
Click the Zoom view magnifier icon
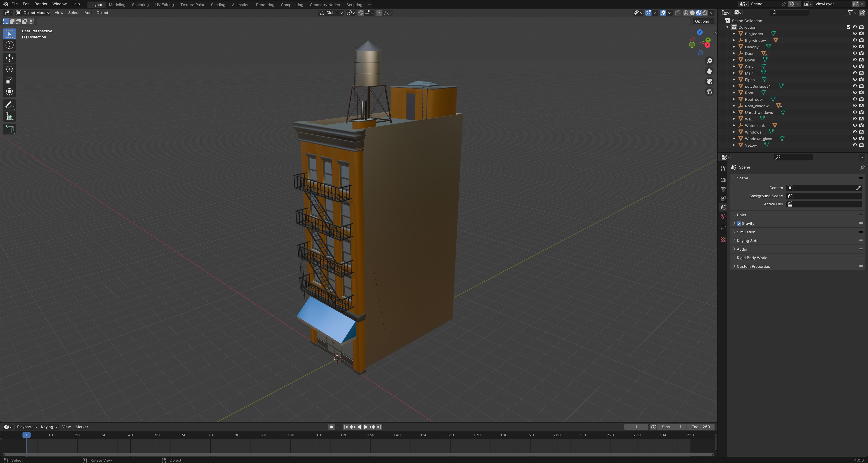click(709, 61)
